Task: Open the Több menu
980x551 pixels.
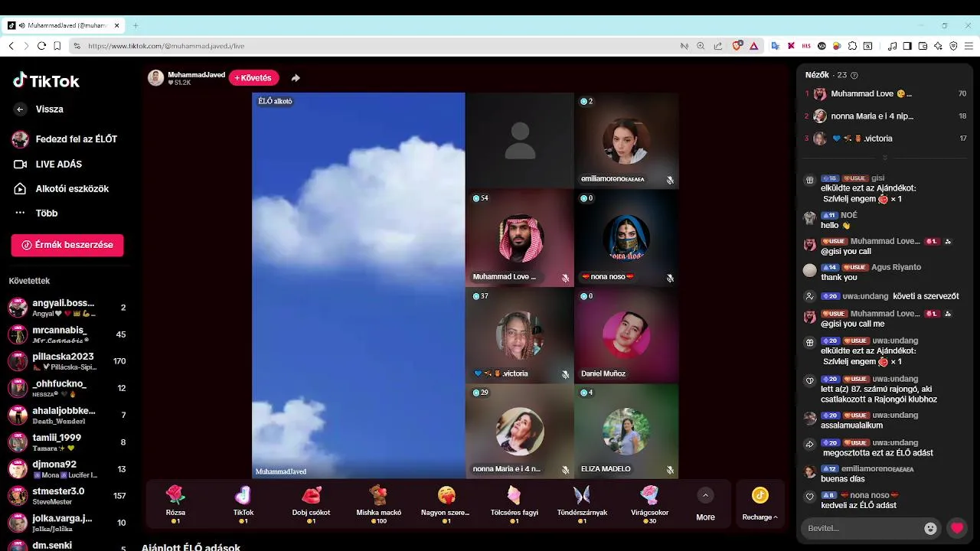Action: point(36,214)
